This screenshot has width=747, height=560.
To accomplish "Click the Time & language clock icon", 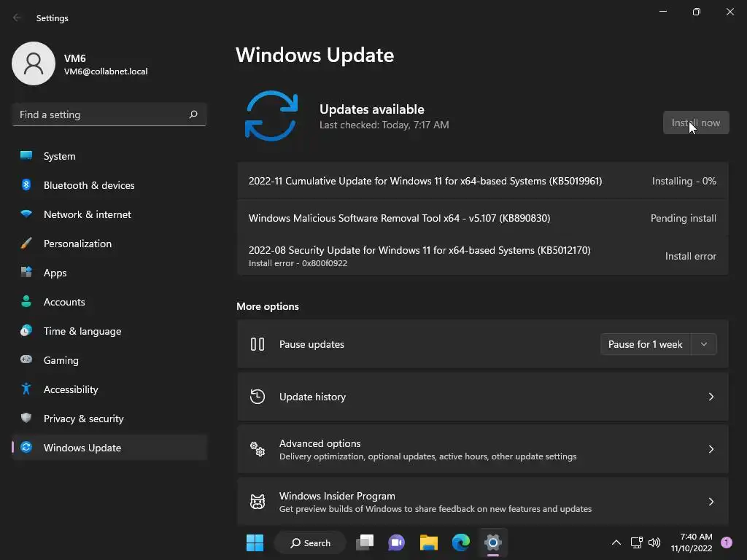I will coord(26,330).
